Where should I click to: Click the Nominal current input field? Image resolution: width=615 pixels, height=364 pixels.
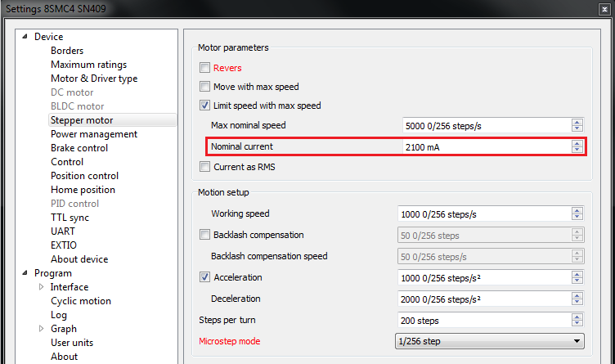[483, 146]
